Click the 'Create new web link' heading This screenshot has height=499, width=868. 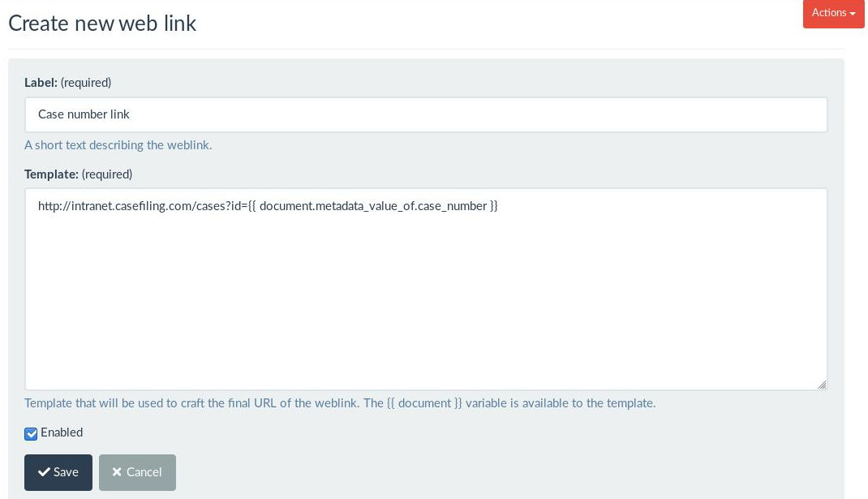pos(102,24)
